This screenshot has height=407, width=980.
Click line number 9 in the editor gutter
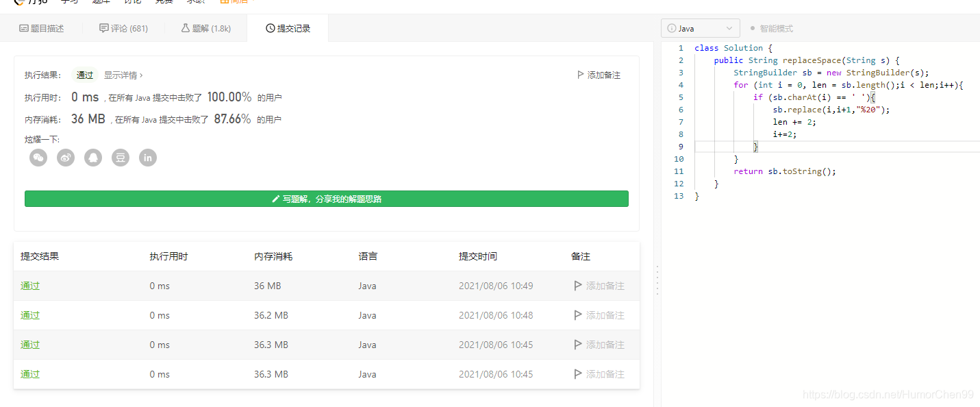click(x=681, y=147)
